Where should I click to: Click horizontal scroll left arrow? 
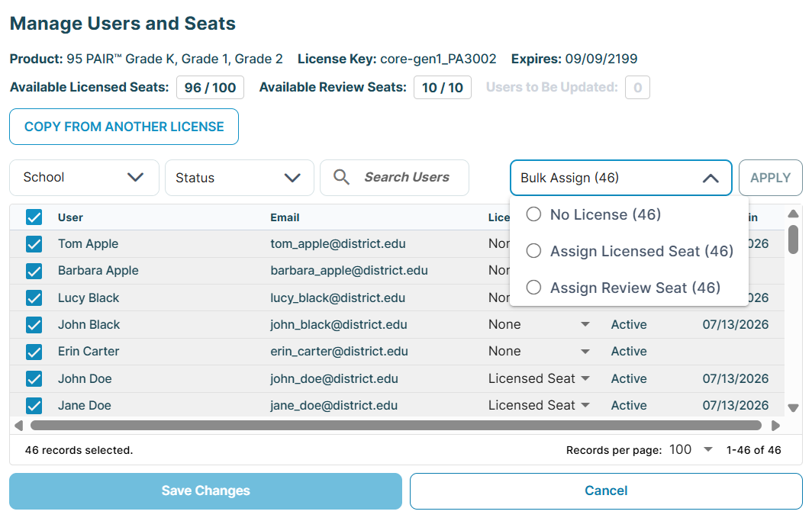[x=18, y=426]
